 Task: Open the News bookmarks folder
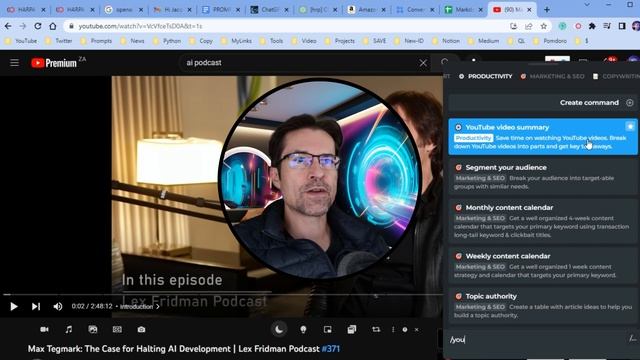tap(132, 41)
